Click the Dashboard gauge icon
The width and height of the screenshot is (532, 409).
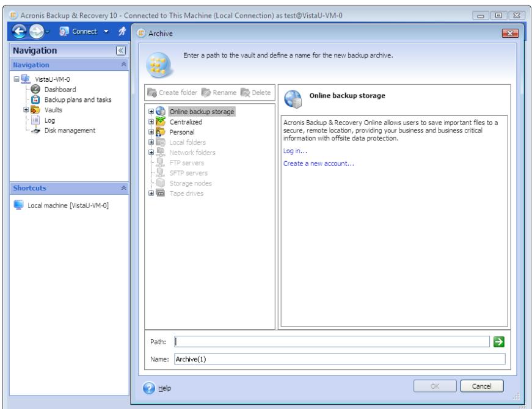pyautogui.click(x=35, y=89)
